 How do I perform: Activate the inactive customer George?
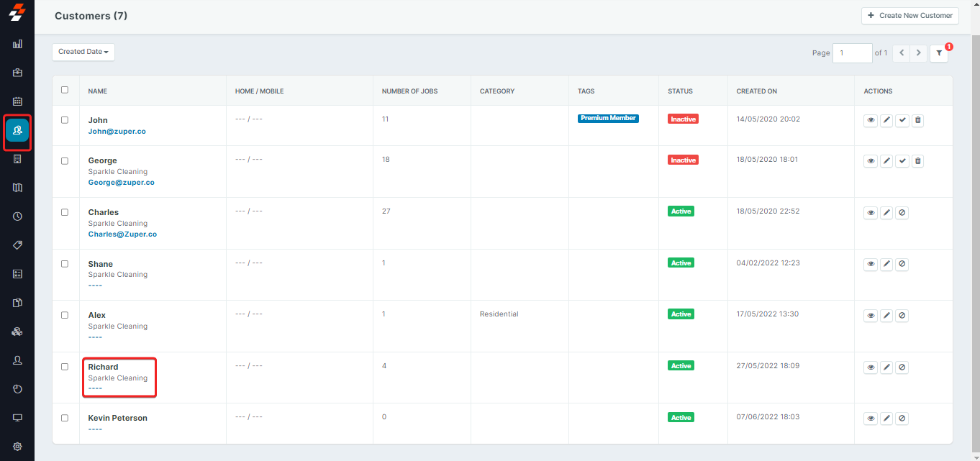tap(902, 160)
